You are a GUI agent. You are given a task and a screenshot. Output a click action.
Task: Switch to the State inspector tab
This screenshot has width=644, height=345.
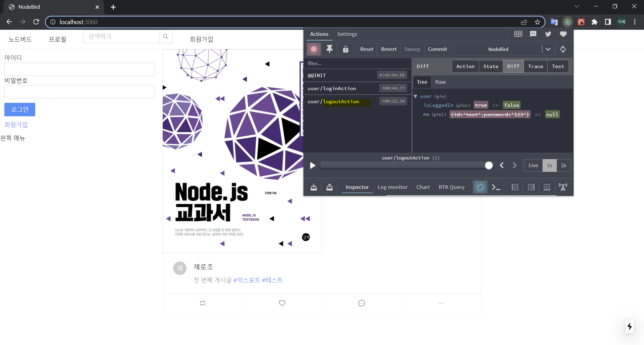coord(491,66)
